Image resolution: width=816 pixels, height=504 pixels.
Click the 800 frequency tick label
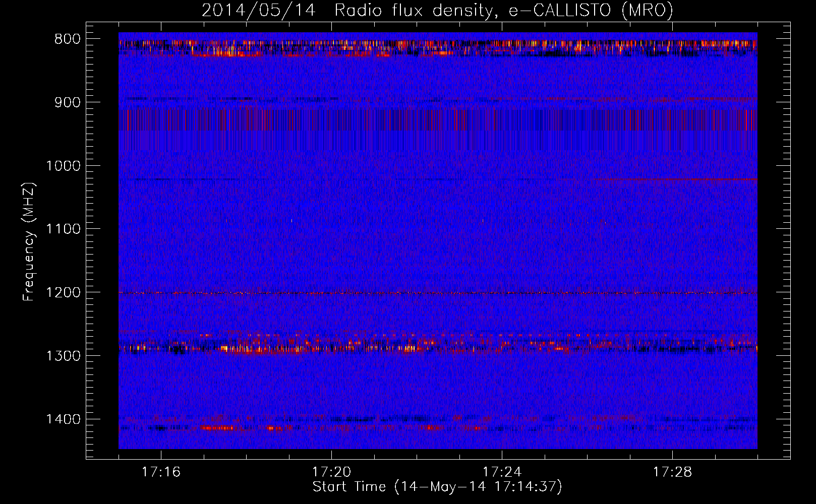(67, 39)
